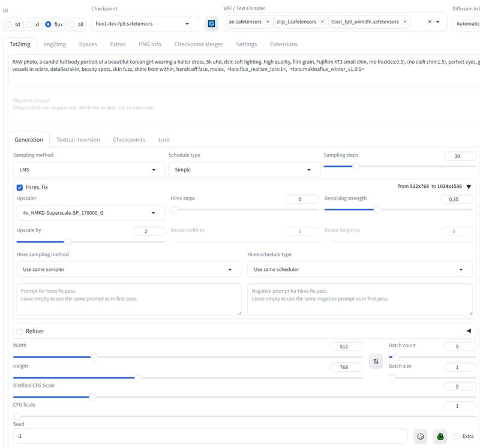This screenshot has height=448, width=480.
Task: Click the Height number field showing 768
Action: click(x=347, y=367)
